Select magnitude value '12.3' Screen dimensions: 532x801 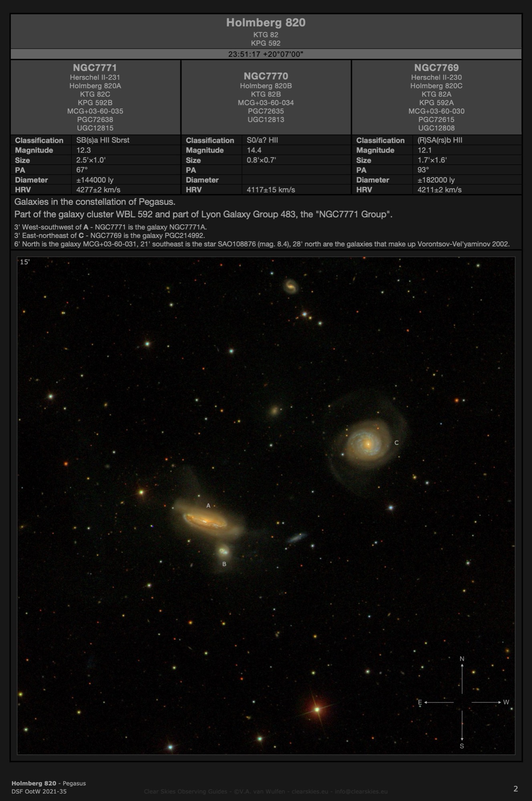pyautogui.click(x=83, y=150)
